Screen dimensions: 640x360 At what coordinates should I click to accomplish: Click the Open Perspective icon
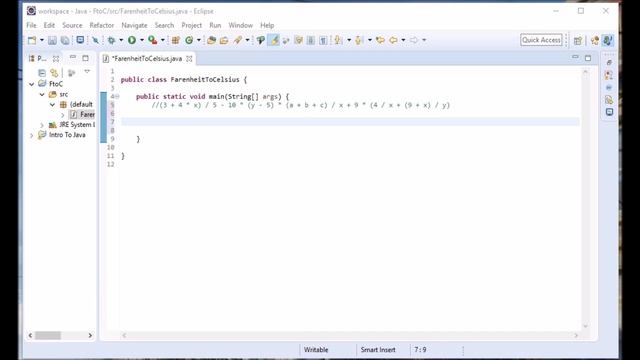[x=578, y=40]
